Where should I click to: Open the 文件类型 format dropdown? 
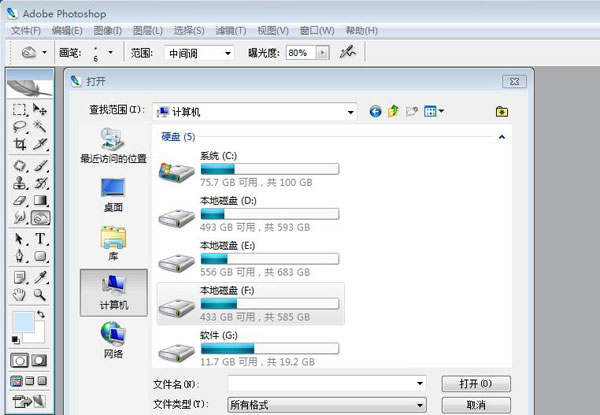[420, 405]
